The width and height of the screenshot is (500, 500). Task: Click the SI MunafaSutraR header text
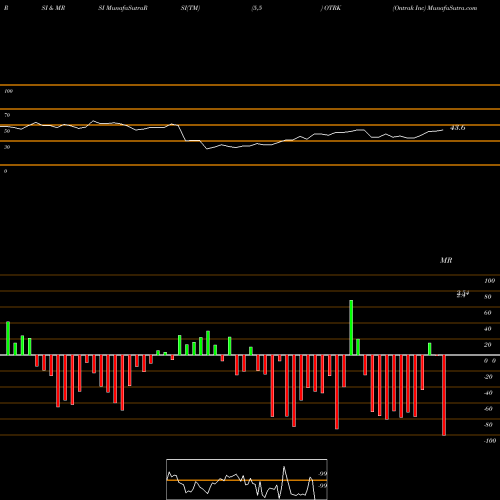(123, 8)
